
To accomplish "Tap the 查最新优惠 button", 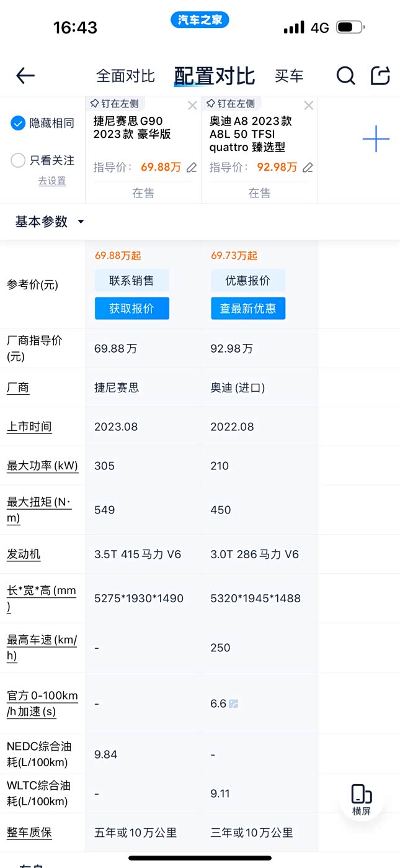I will (248, 309).
